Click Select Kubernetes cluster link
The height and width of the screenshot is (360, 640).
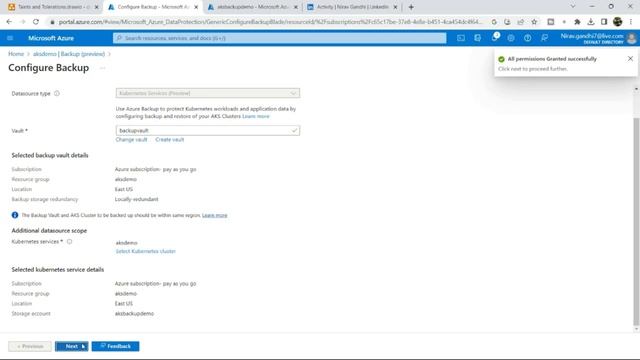point(146,251)
